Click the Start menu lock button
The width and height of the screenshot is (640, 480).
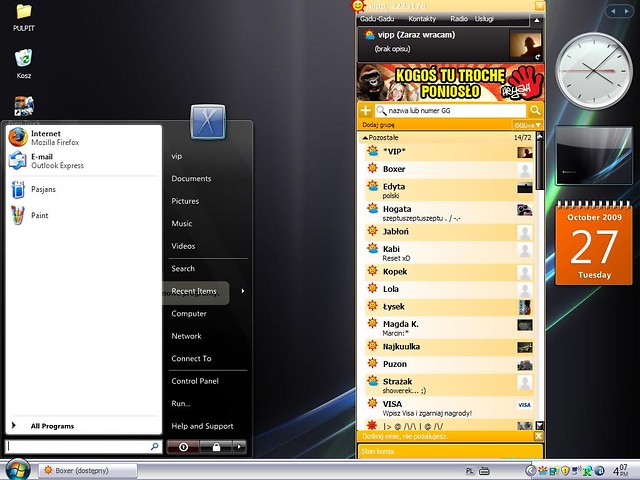216,447
